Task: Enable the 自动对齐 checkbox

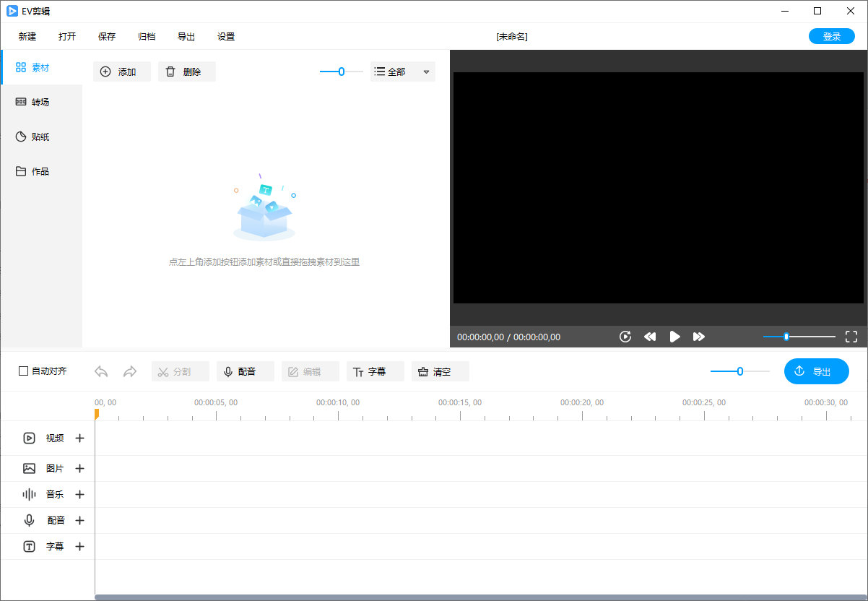Action: (24, 371)
